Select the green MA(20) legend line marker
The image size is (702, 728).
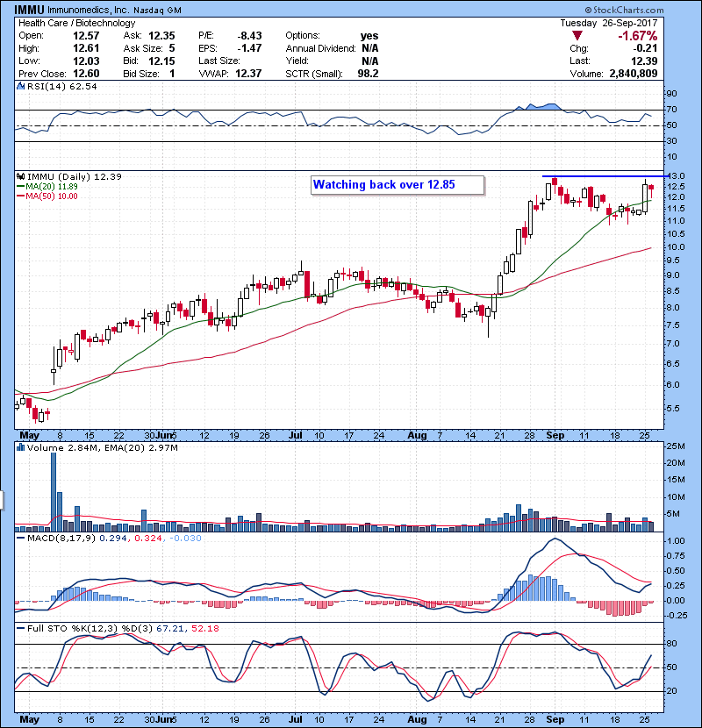tap(21, 187)
